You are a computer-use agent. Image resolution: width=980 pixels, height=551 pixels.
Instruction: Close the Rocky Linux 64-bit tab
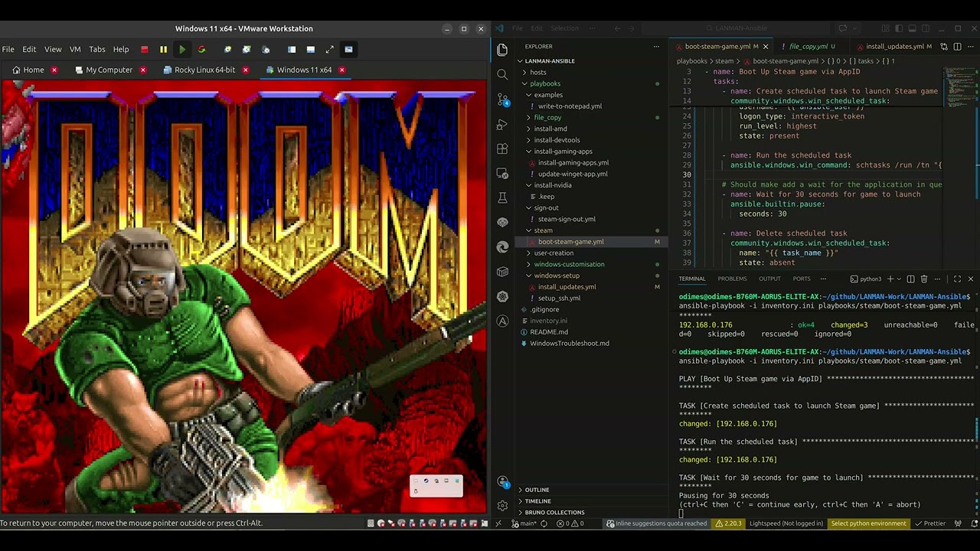(x=245, y=70)
